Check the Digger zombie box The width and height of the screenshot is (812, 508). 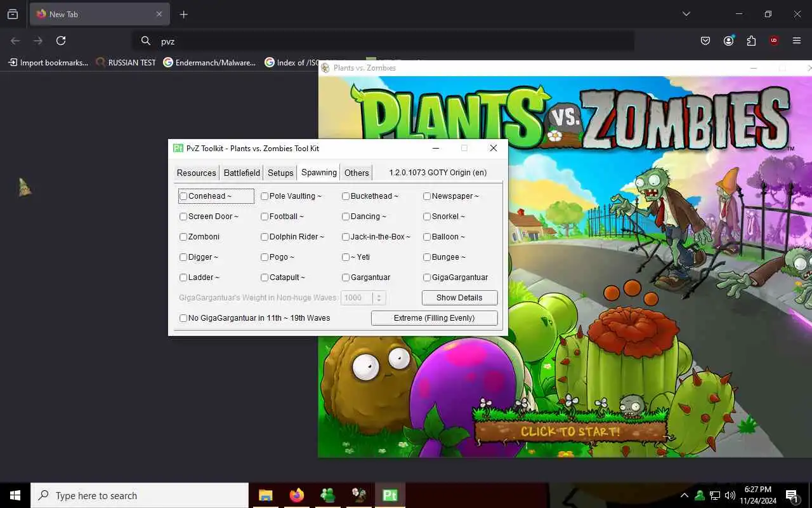coord(183,257)
